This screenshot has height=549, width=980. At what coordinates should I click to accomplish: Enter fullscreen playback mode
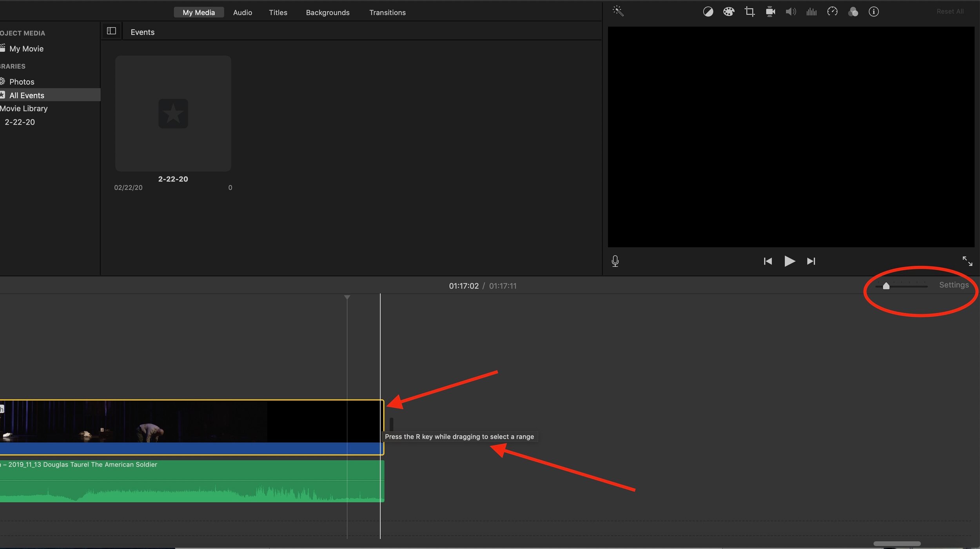(x=967, y=261)
